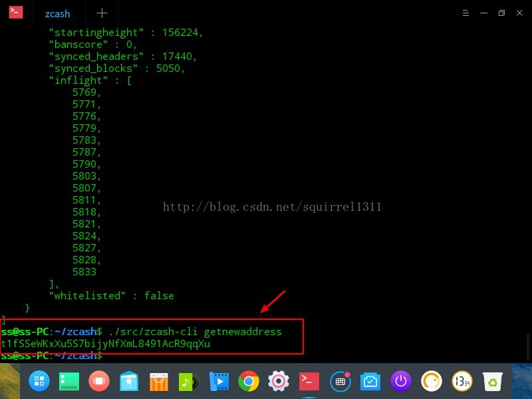The image size is (532, 399).
Task: Launch Google Chrome from the dock
Action: point(249,381)
